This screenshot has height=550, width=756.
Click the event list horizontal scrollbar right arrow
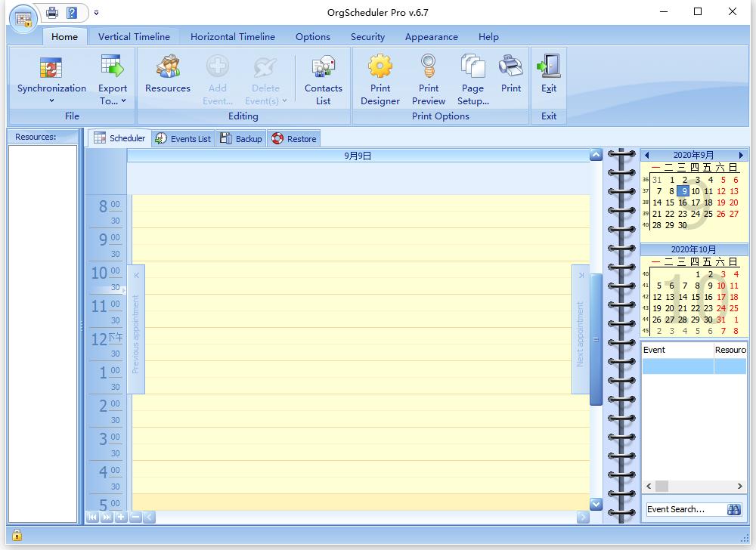[x=740, y=487]
